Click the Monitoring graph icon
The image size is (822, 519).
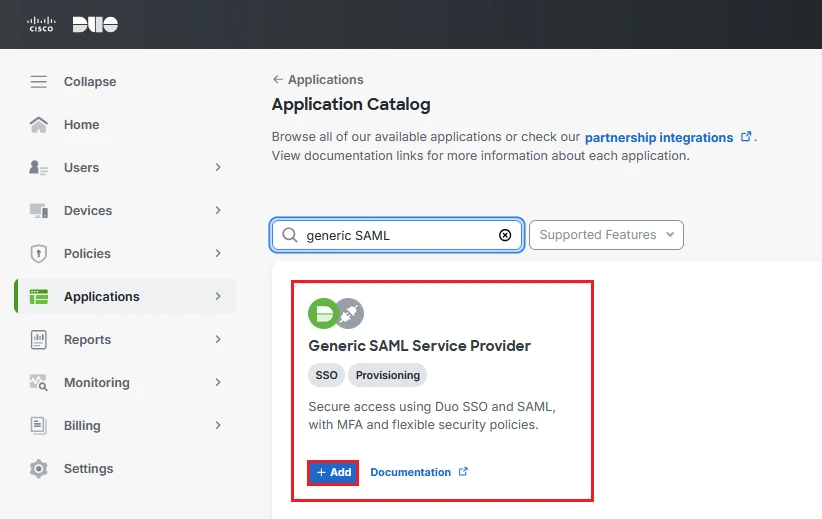click(39, 383)
